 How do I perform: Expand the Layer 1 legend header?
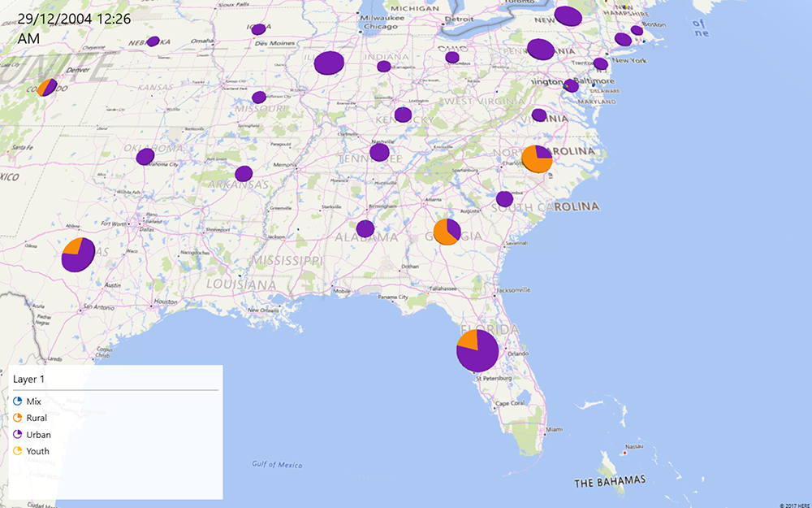pos(27,378)
